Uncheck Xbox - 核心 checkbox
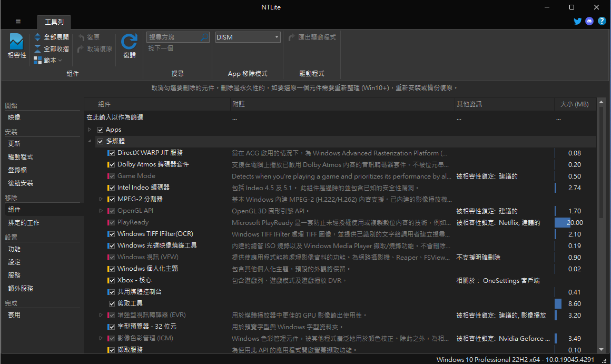Screen dimensions: 611x364 (111, 281)
